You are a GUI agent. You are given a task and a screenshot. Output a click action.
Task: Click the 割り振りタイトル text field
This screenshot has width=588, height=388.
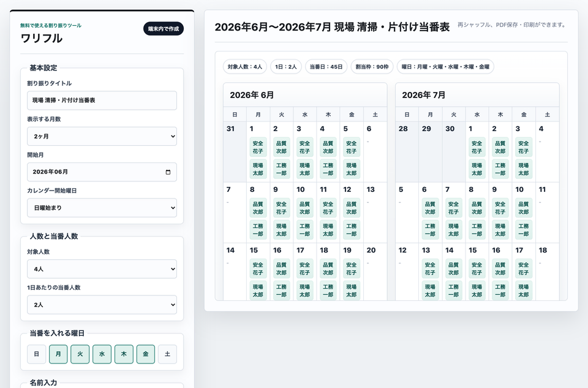click(102, 100)
